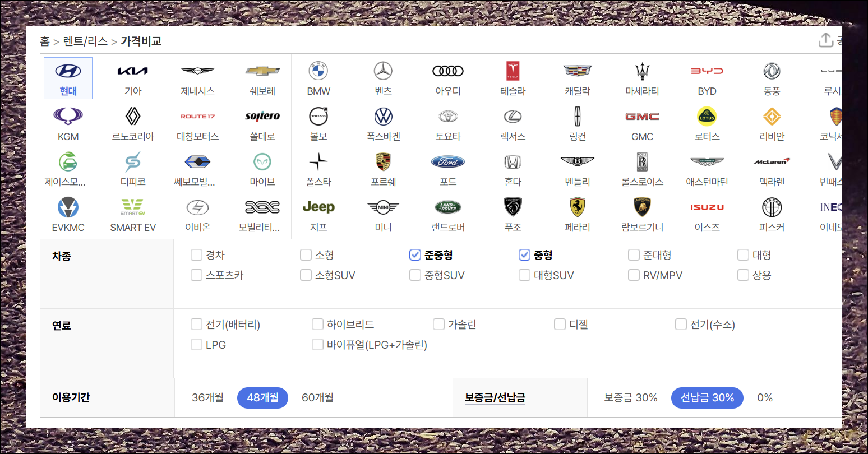Check the 전기(배터리) fuel box
Viewport: 868px width, 454px height.
point(196,325)
